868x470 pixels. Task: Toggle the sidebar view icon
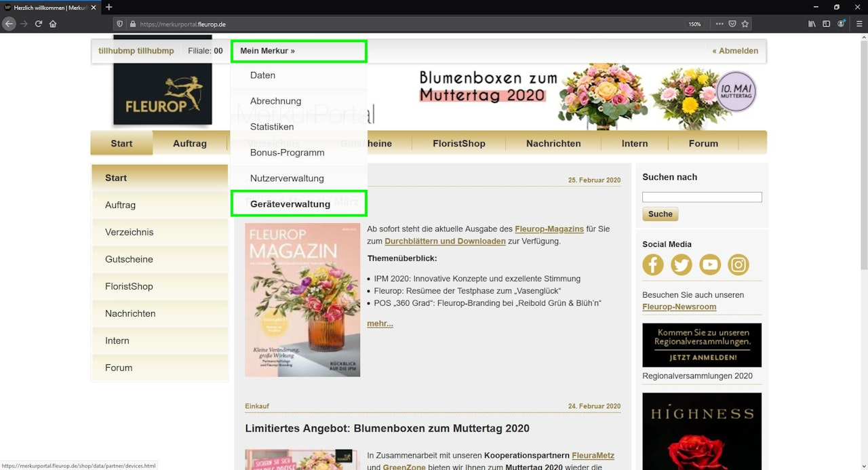click(826, 24)
